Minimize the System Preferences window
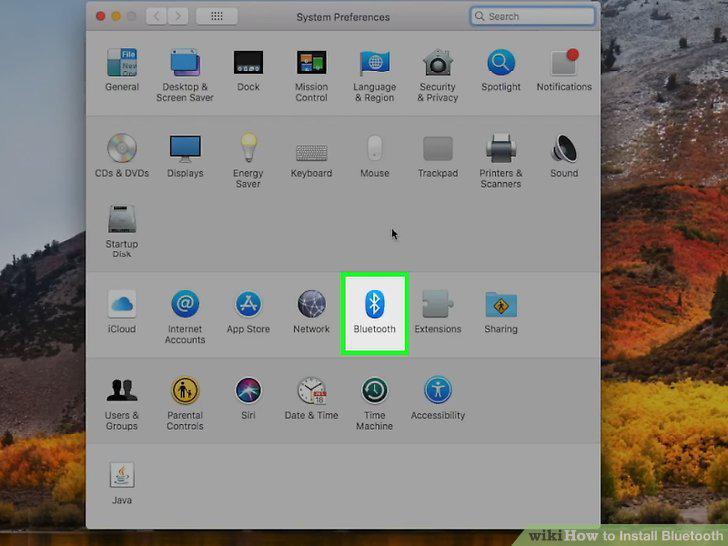The image size is (728, 546). click(116, 16)
